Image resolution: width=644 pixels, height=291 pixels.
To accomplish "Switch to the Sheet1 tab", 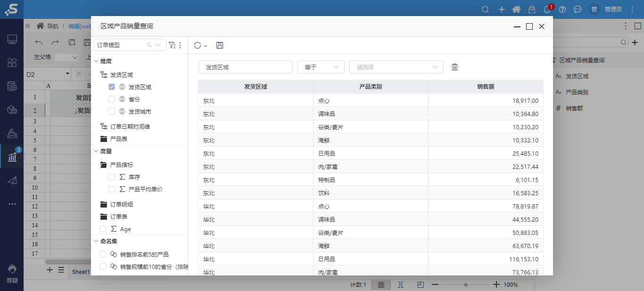I will [81, 272].
